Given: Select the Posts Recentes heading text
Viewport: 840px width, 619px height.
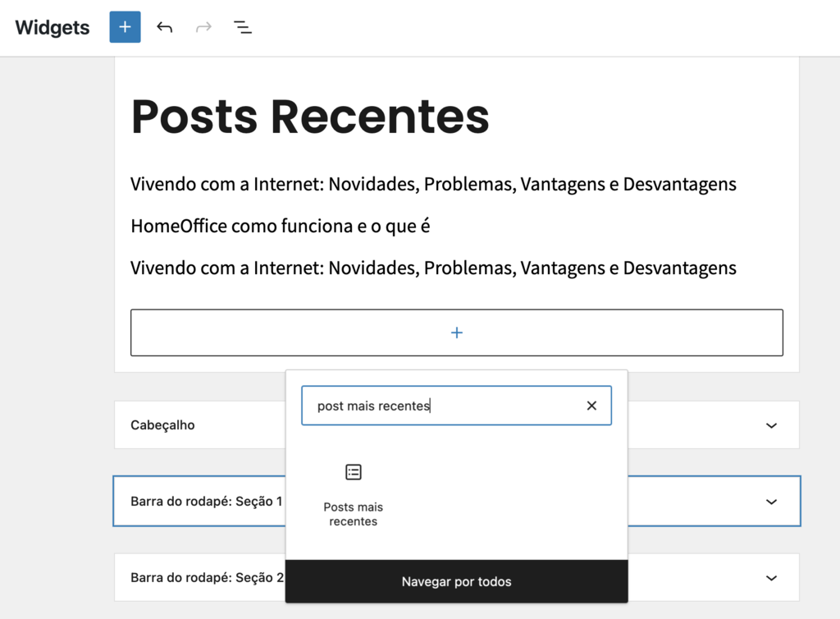Looking at the screenshot, I should pos(309,117).
